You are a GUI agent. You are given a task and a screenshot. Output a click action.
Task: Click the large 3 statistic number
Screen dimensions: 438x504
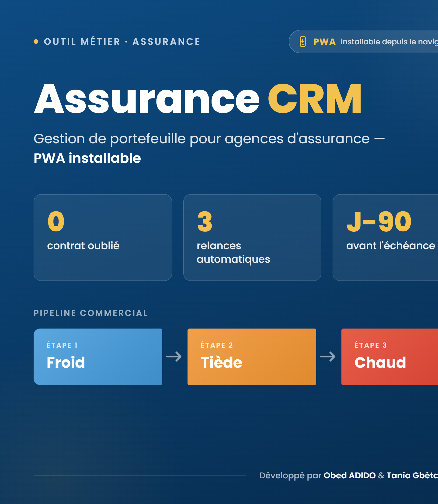(x=205, y=222)
